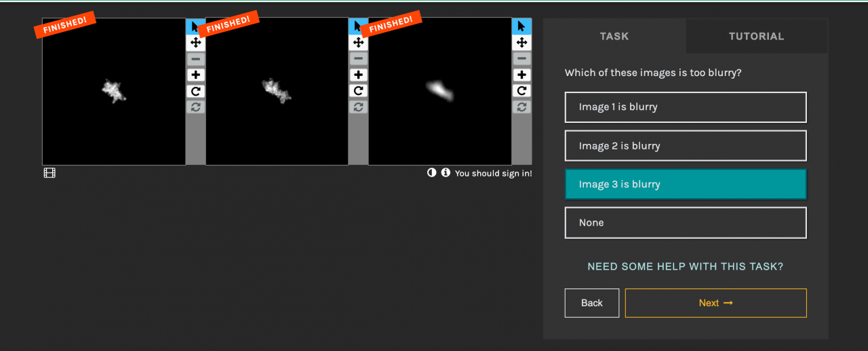Select the pointer tool for image 1
Image resolution: width=868 pixels, height=351 pixels.
point(195,26)
